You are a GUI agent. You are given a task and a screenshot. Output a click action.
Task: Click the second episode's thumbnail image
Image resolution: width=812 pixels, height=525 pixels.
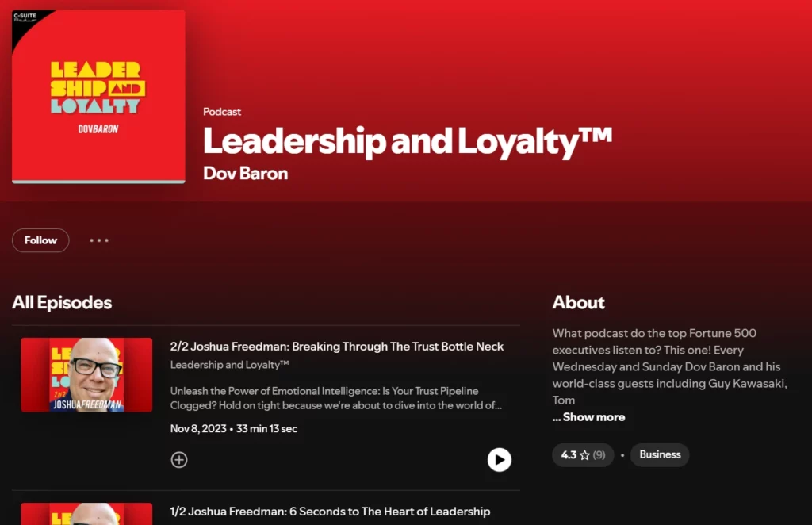click(x=86, y=515)
